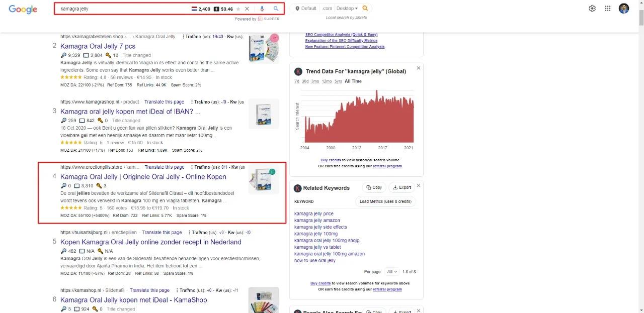The width and height of the screenshot is (644, 313).
Task: Click the magnifier metric icon showing 482
Action: click(x=63, y=251)
